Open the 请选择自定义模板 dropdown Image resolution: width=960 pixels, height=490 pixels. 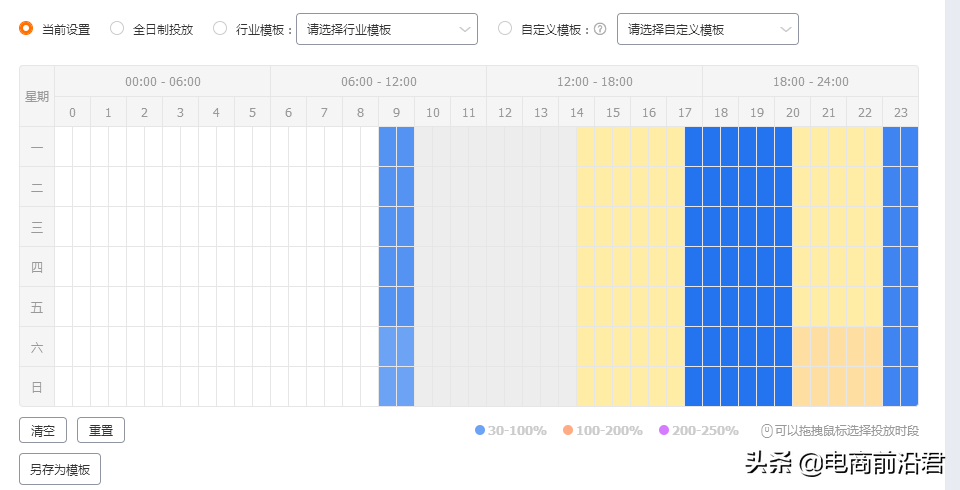point(708,29)
